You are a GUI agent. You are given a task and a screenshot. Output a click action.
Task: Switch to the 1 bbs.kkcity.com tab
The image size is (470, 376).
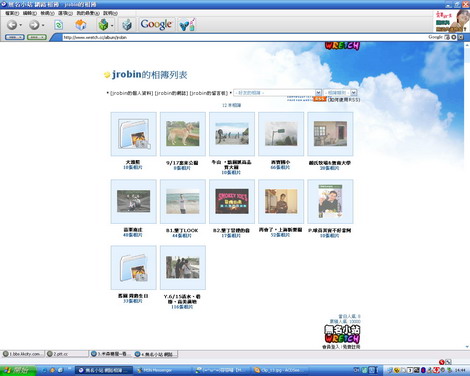[23, 354]
